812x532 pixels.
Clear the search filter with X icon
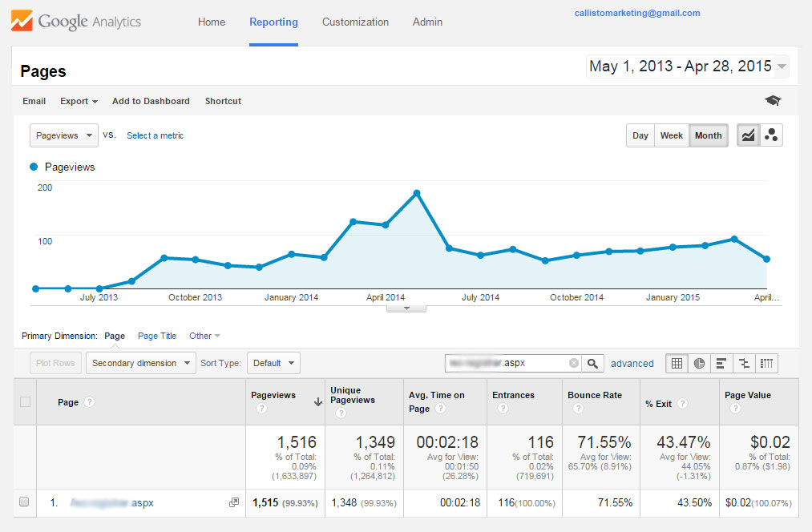pyautogui.click(x=573, y=363)
